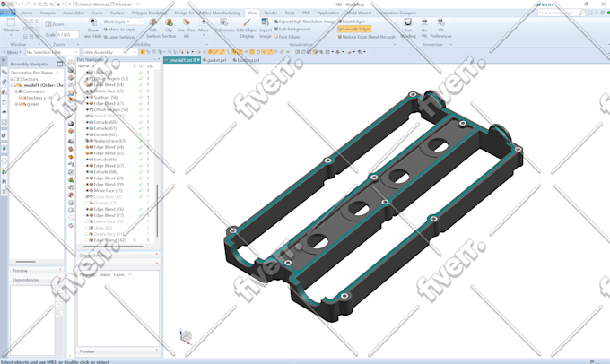The image size is (610, 364).
Task: Open the Surface ribbon tab
Action: pos(118,13)
